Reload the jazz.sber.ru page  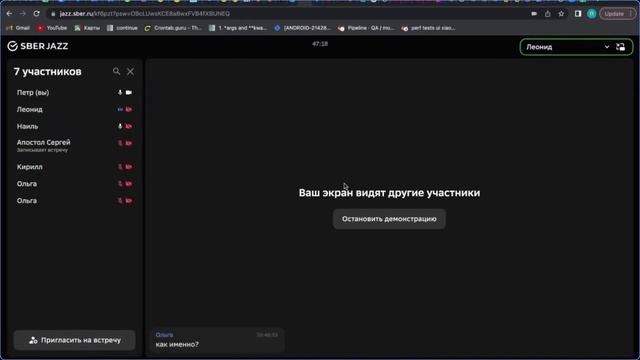click(36, 13)
